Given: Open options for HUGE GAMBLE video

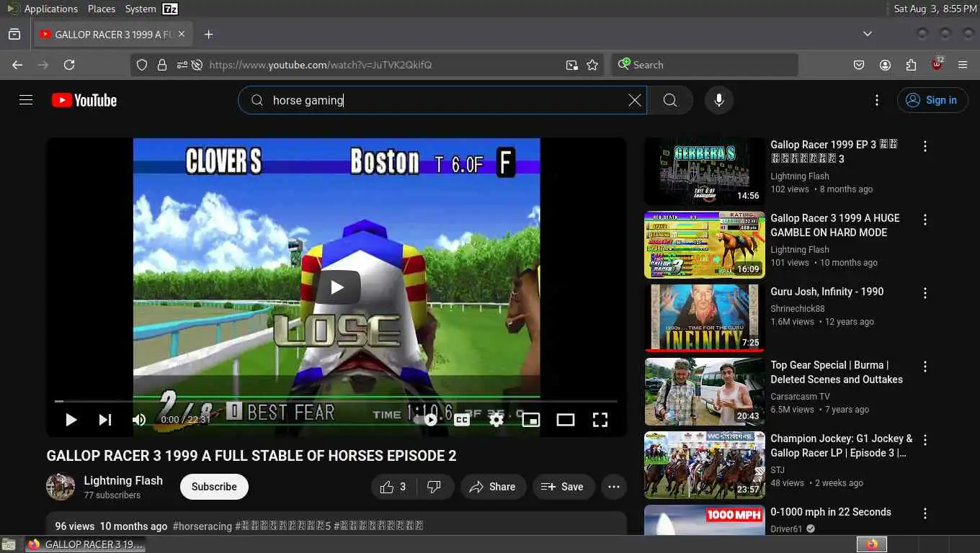Looking at the screenshot, I should click(925, 220).
